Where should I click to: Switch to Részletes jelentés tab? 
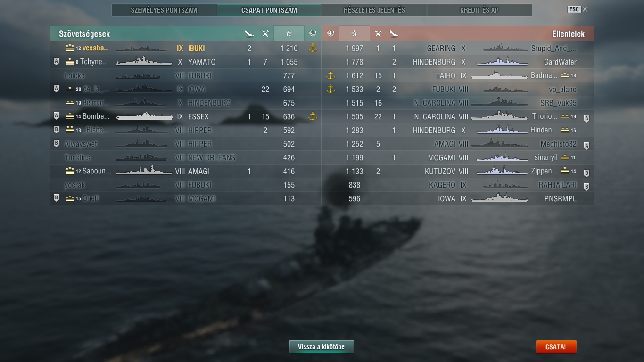click(x=374, y=10)
